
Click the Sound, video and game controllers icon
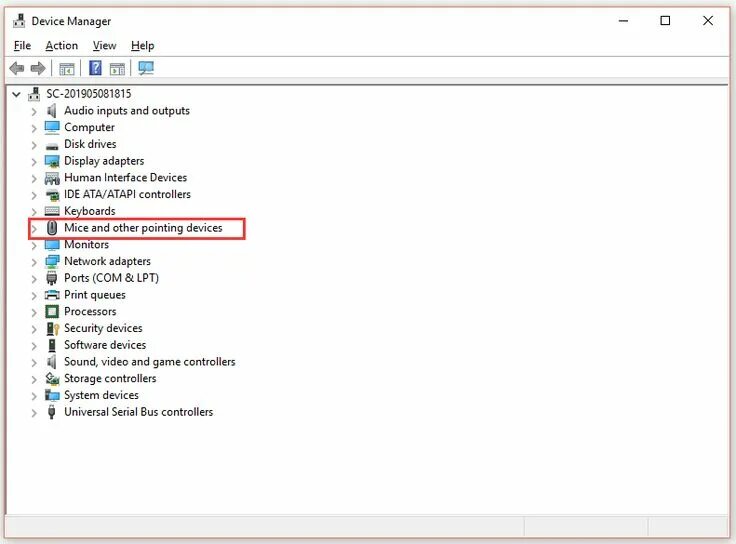(x=52, y=362)
